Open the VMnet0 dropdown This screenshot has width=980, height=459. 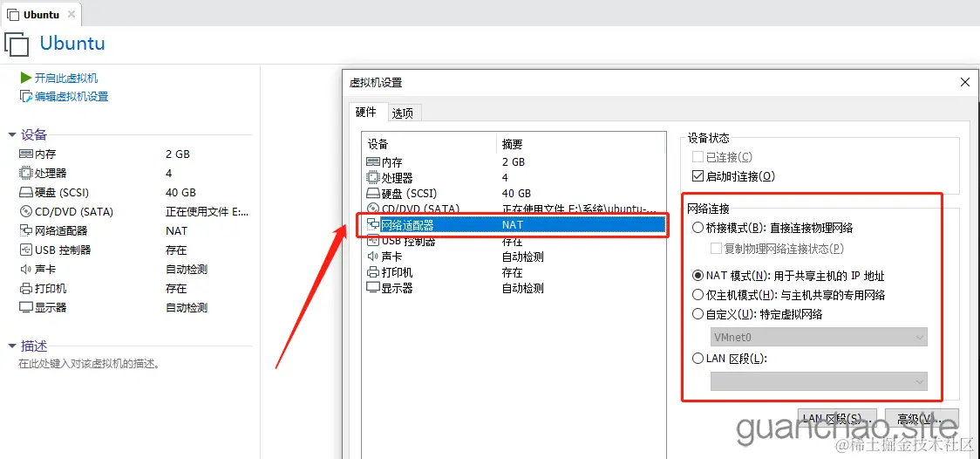pos(819,337)
